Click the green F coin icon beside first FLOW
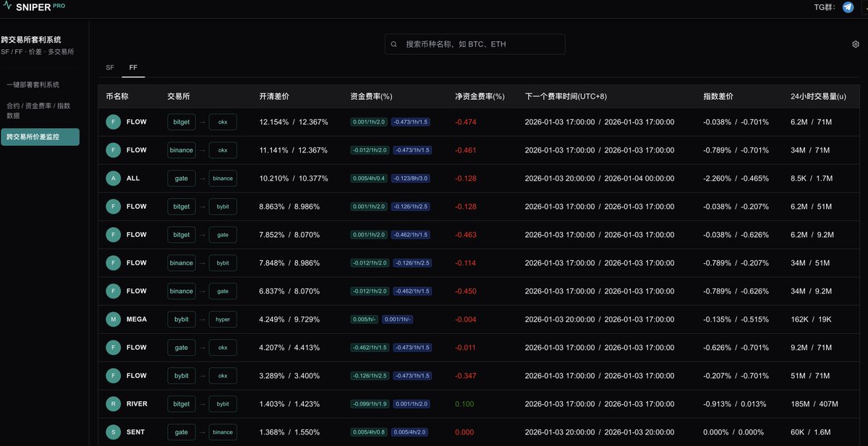This screenshot has height=446, width=868. click(x=112, y=121)
